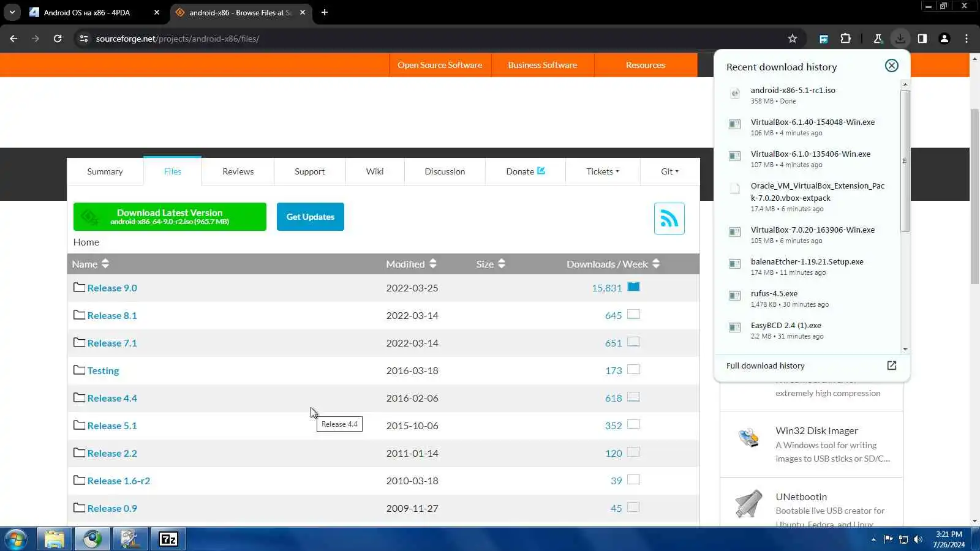Open 7-Zip from the taskbar

[168, 539]
